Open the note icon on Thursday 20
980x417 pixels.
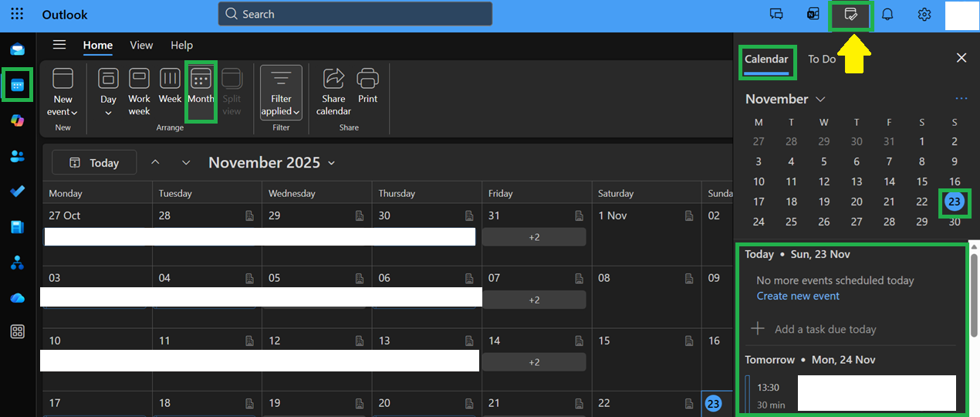point(469,403)
